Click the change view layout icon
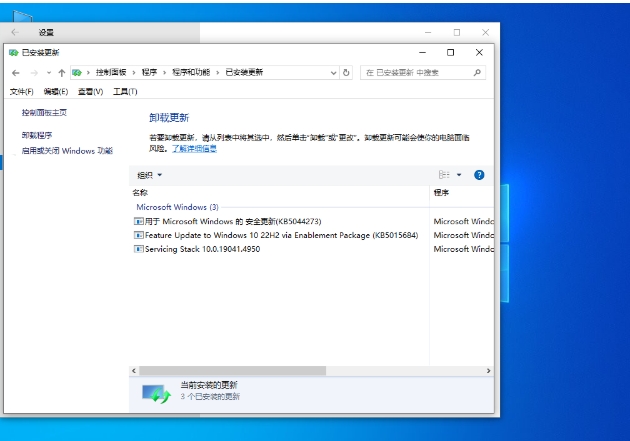 coord(444,175)
